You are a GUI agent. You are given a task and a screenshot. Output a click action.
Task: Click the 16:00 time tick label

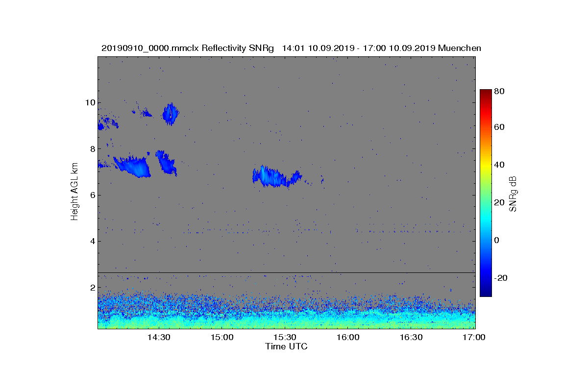coord(348,337)
